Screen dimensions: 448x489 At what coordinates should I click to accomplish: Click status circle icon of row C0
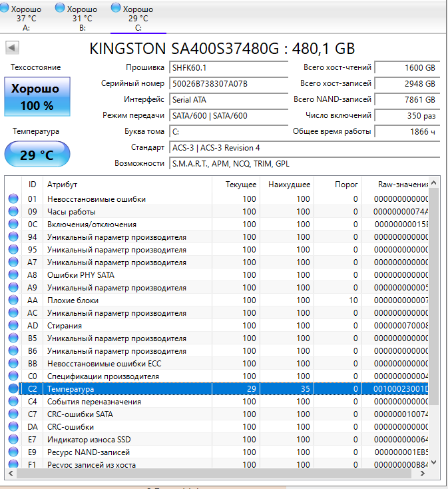coord(13,376)
